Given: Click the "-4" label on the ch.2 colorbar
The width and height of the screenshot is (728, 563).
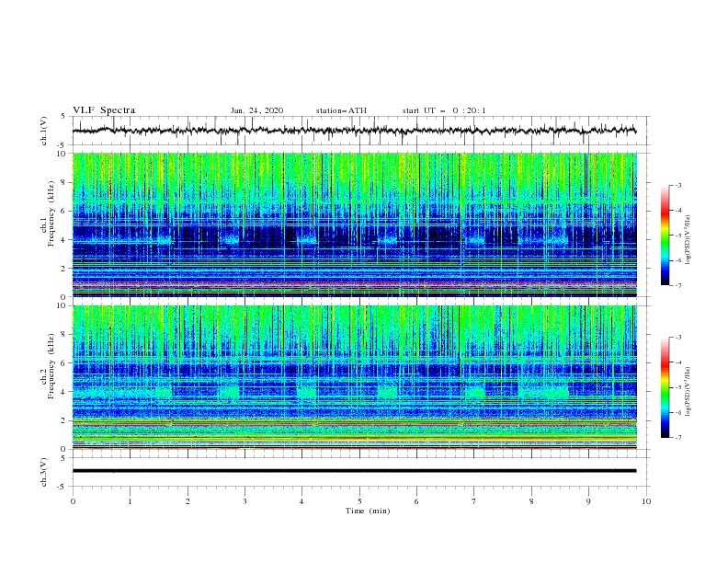Looking at the screenshot, I should click(678, 362).
